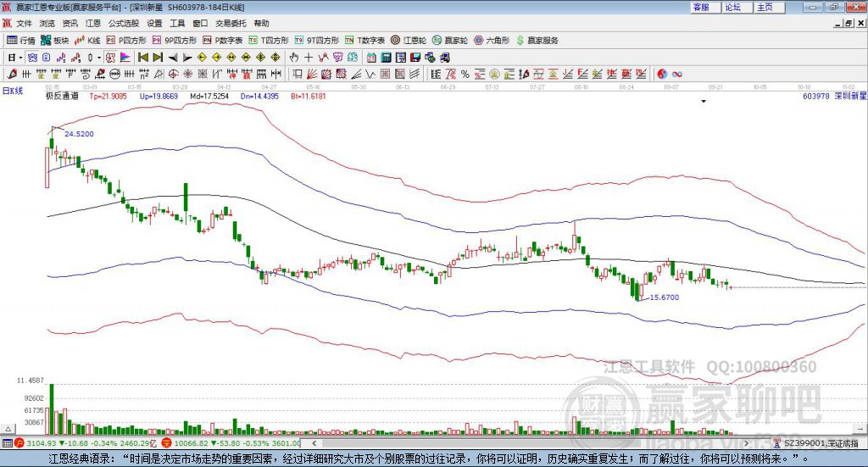Open the 文件 menu
The height and width of the screenshot is (467, 868).
25,23
